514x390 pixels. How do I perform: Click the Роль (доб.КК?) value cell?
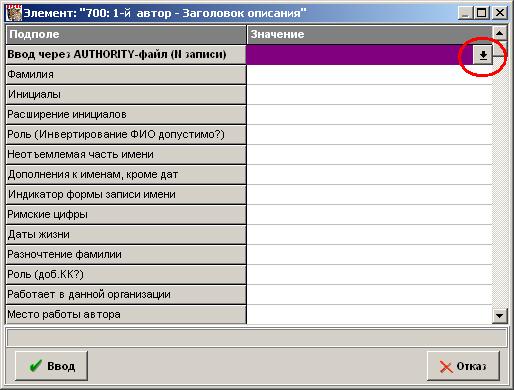tap(369, 275)
